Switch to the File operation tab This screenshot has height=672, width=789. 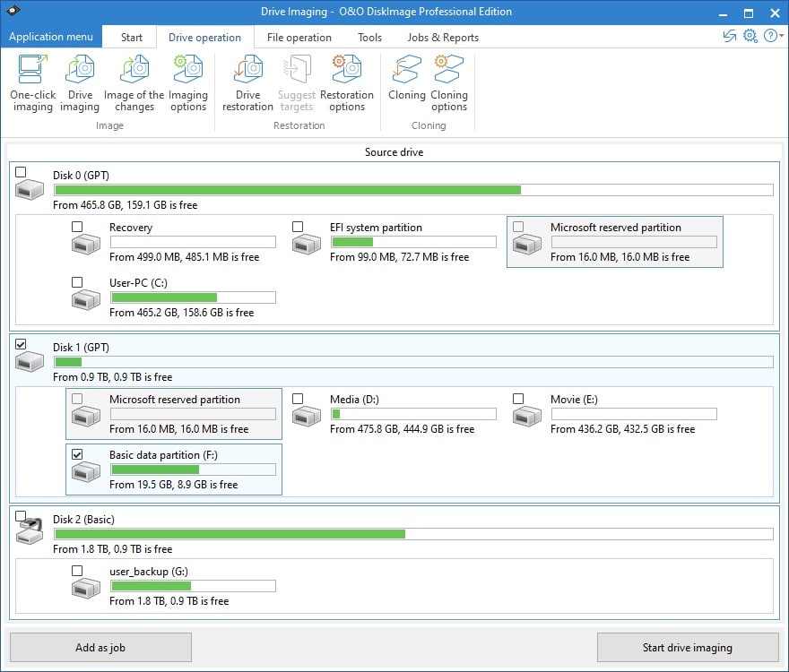[x=299, y=37]
